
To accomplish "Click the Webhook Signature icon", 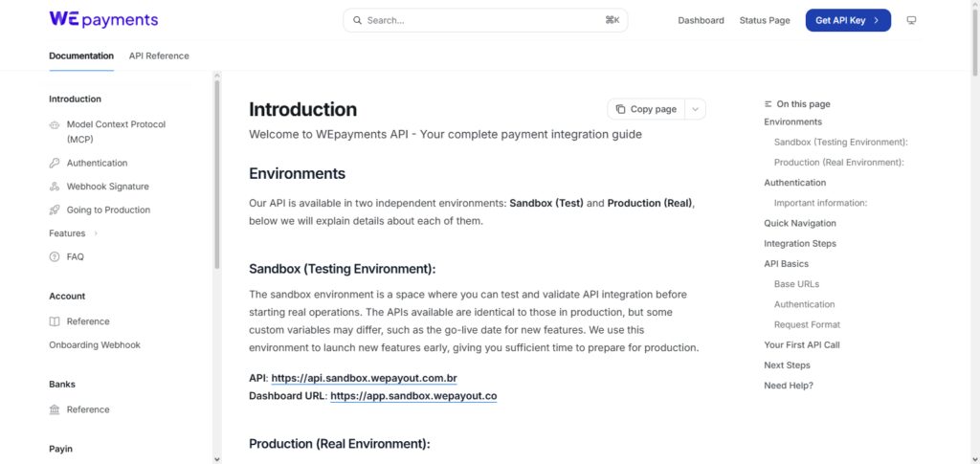I will (55, 187).
